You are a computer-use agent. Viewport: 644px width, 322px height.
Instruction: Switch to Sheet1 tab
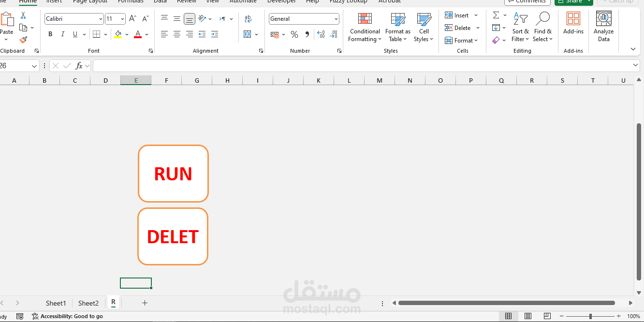pyautogui.click(x=56, y=303)
